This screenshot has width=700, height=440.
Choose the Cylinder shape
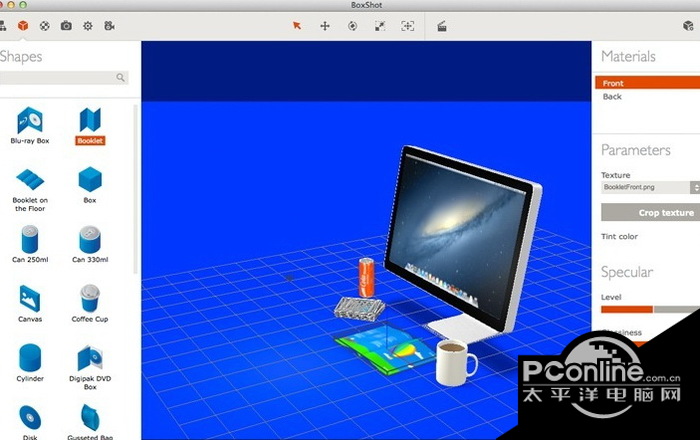click(30, 363)
